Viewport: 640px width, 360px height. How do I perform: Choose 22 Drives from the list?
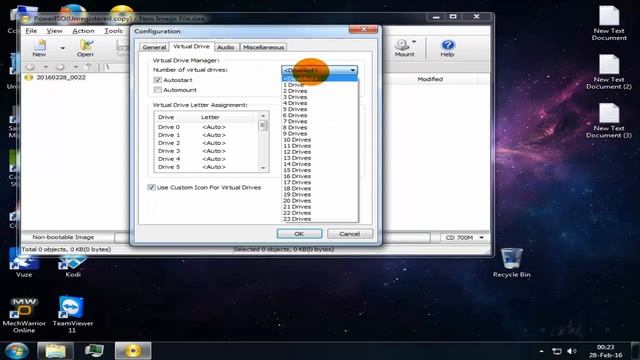click(320, 213)
